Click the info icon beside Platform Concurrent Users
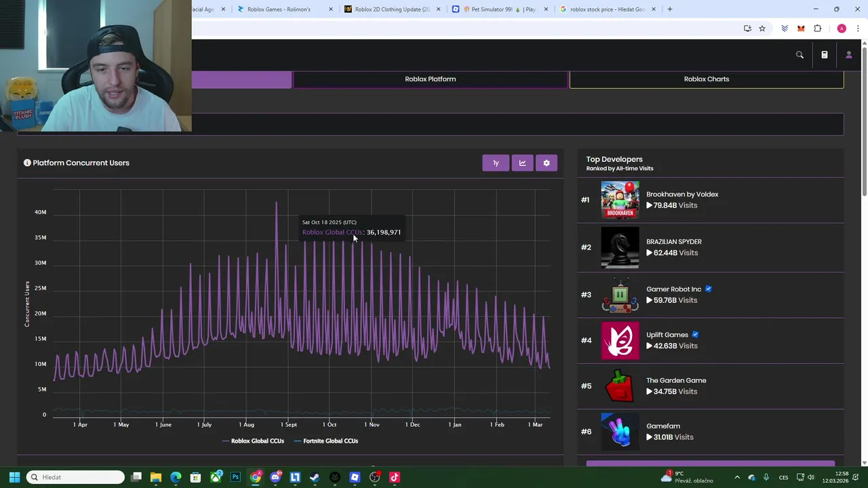 point(27,163)
